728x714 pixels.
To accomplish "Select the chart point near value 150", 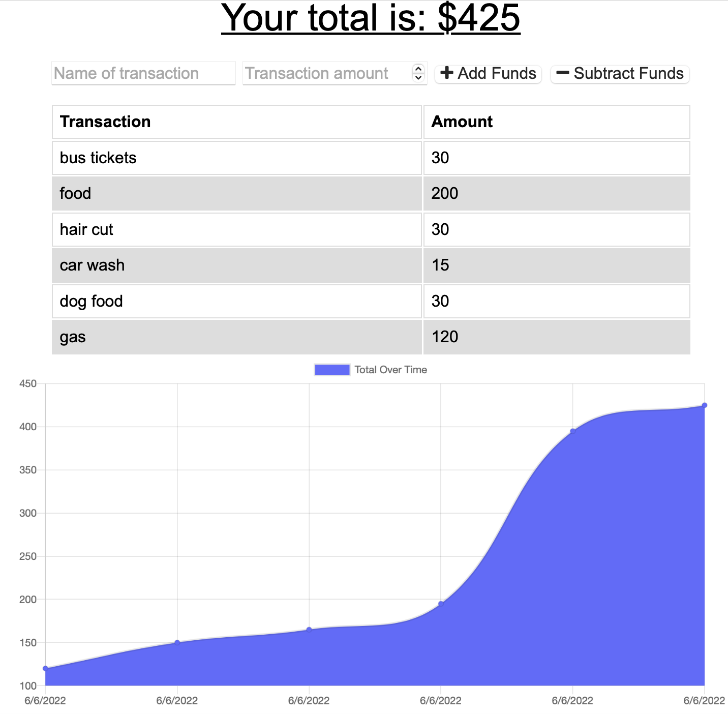I will [x=178, y=642].
